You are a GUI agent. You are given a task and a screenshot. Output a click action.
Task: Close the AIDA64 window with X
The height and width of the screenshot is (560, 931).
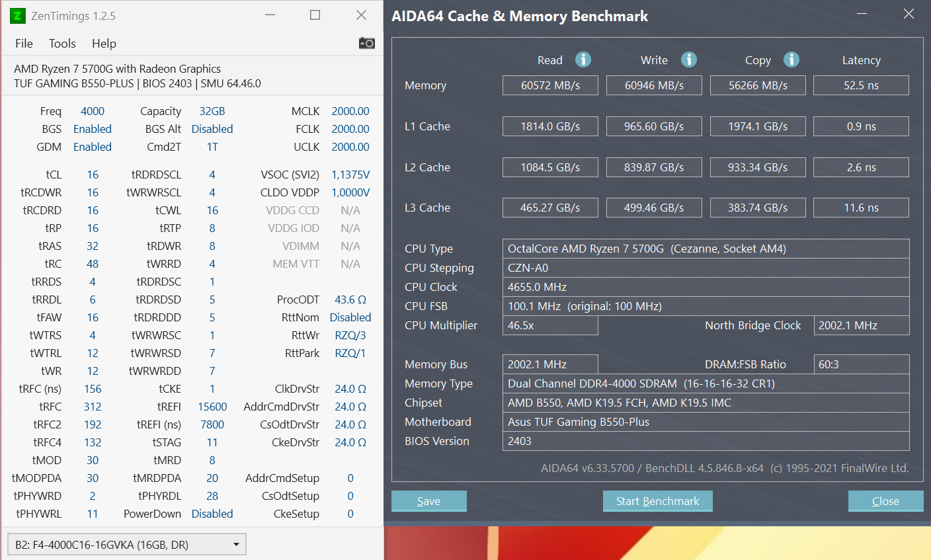click(909, 14)
